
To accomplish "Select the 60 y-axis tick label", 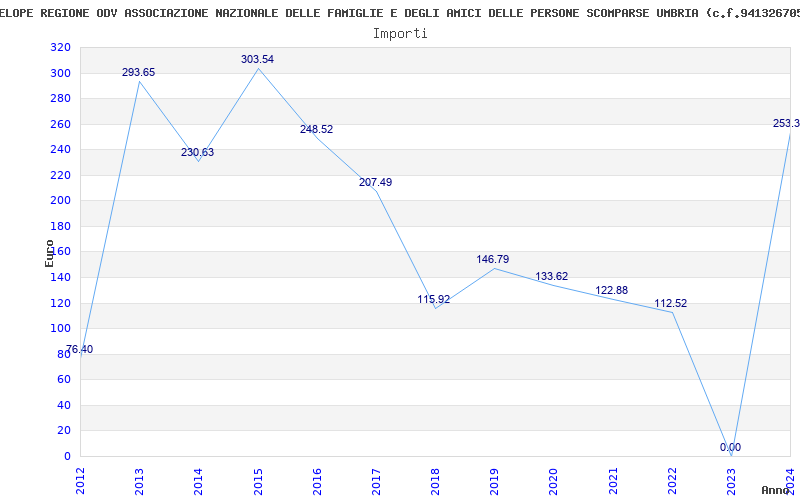I will coord(64,380).
